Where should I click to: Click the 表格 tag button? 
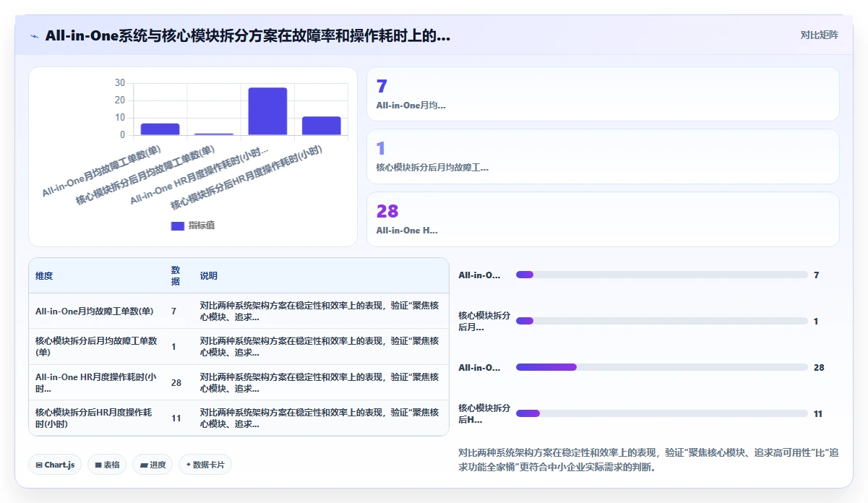click(107, 465)
